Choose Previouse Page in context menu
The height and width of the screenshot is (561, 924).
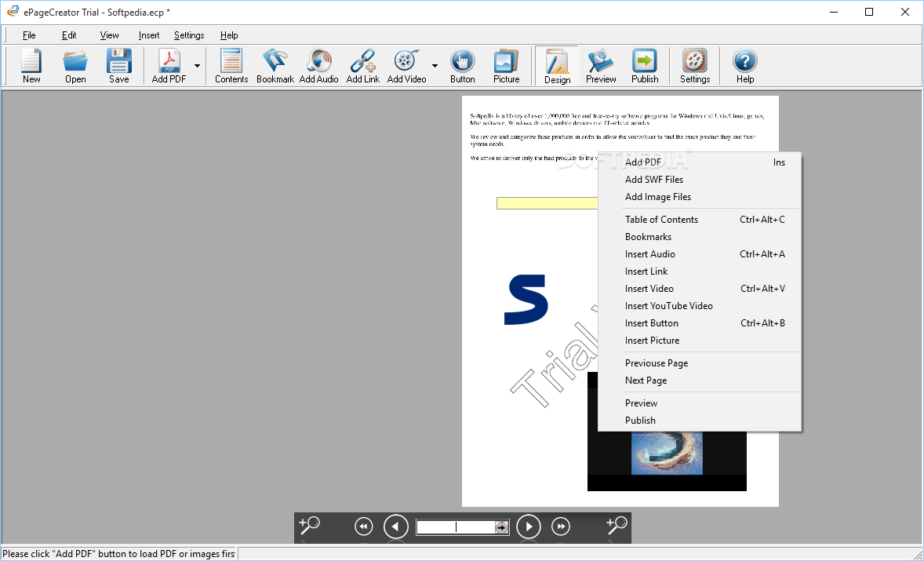pyautogui.click(x=700, y=363)
